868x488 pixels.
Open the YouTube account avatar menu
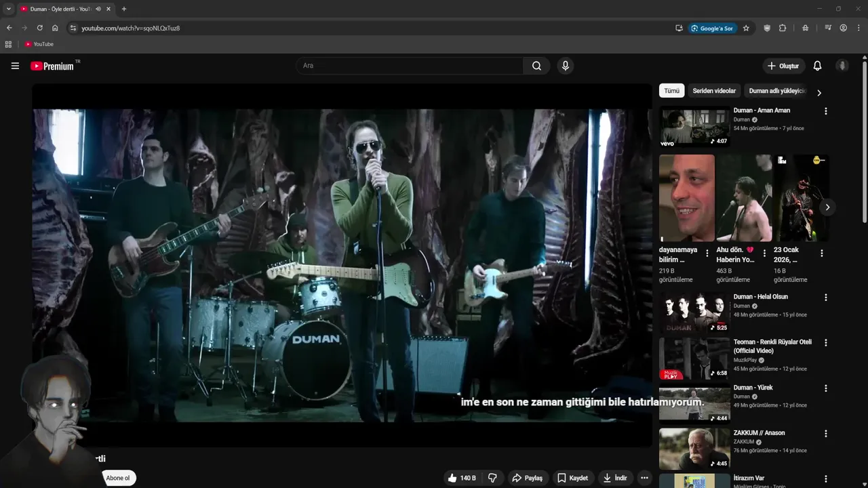point(842,66)
